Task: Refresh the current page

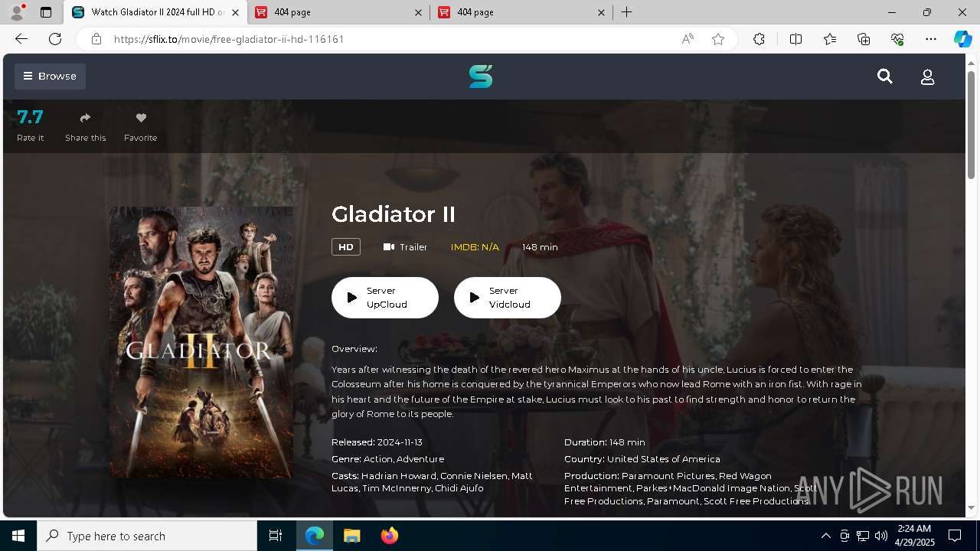Action: pyautogui.click(x=55, y=39)
